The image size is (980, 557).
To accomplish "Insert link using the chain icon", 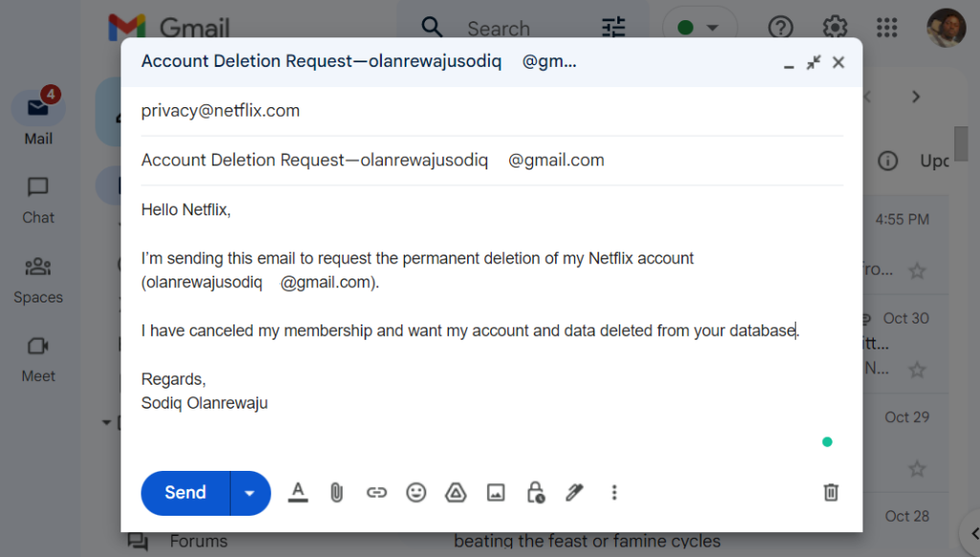I will (x=377, y=493).
